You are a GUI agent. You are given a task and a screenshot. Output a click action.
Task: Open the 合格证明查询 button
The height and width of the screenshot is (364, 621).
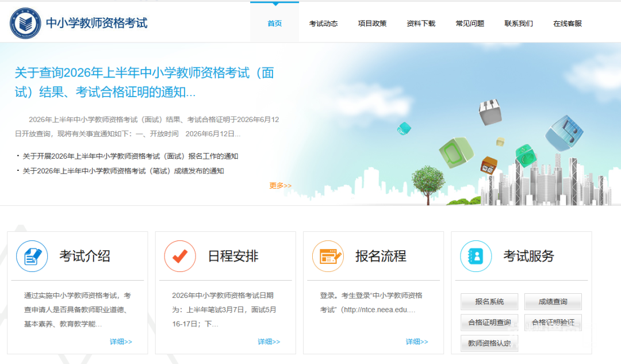coord(489,323)
